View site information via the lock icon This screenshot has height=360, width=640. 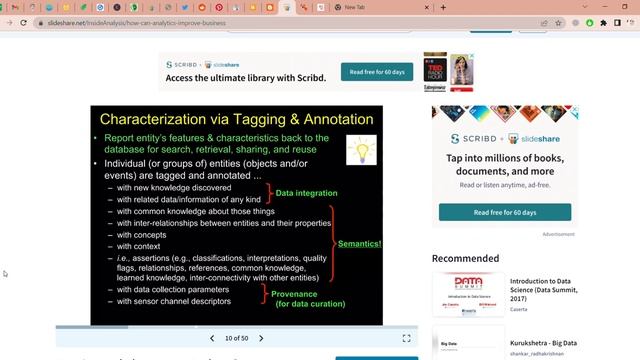coord(40,23)
